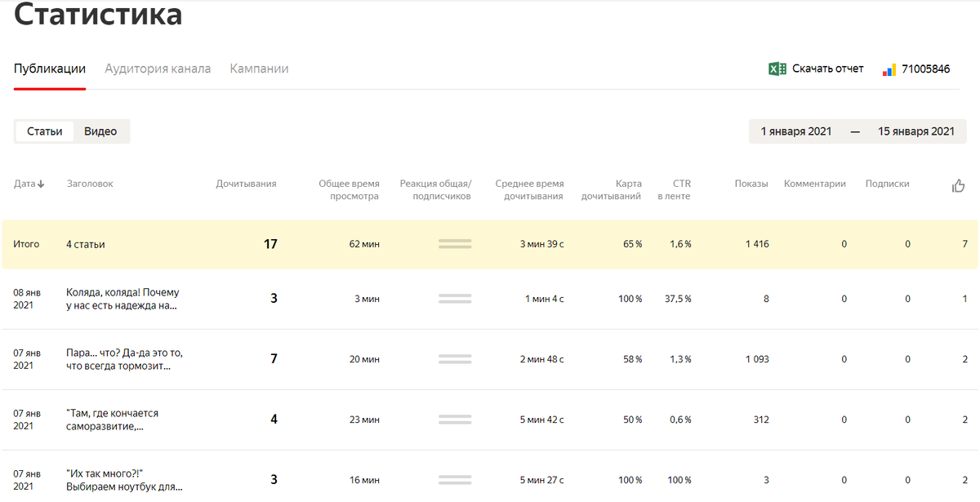Click view time 16 мин
980x502 pixels.
point(363,480)
